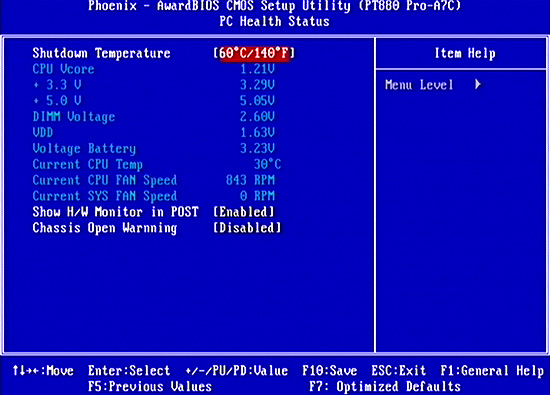The height and width of the screenshot is (395, 550).
Task: Click the Show H/W Monitor in POST label
Action: (115, 212)
